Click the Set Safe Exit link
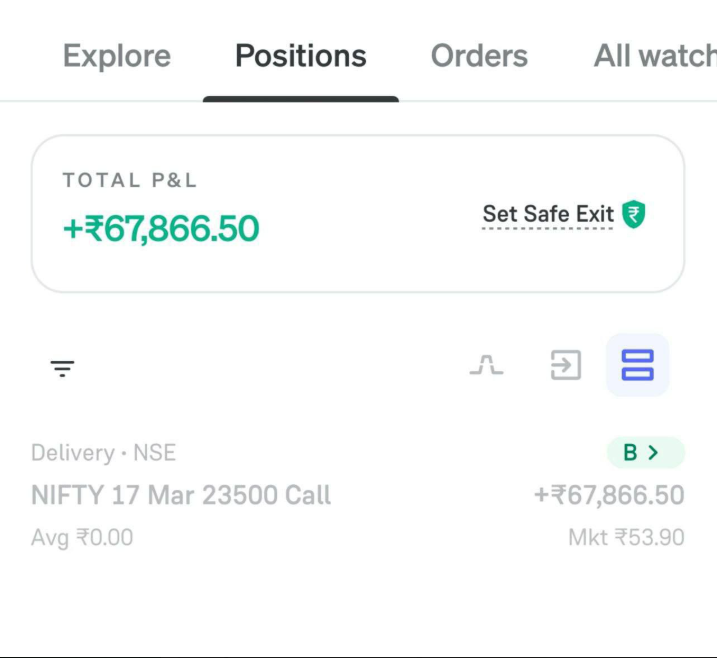Image resolution: width=717 pixels, height=658 pixels. 547,214
